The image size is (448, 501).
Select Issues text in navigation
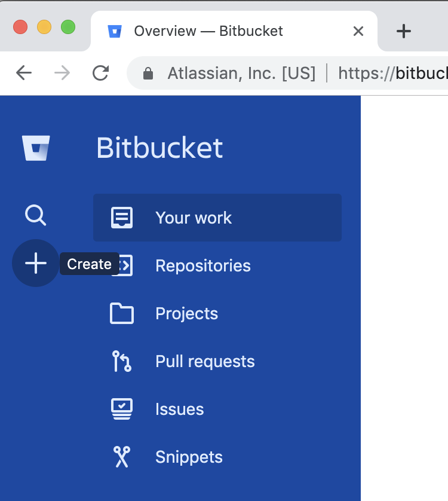click(179, 409)
